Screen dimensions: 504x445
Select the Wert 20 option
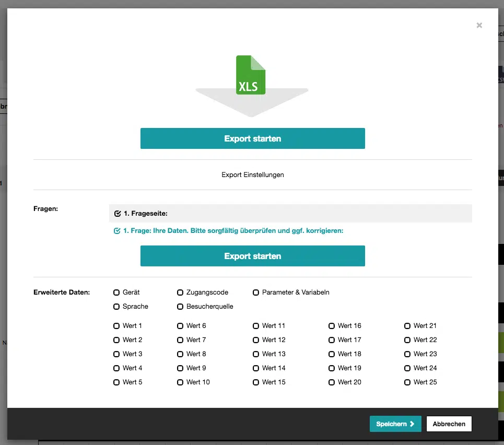332,382
